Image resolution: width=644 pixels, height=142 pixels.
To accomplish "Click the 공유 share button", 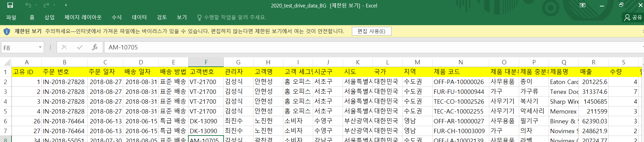I will (x=633, y=17).
